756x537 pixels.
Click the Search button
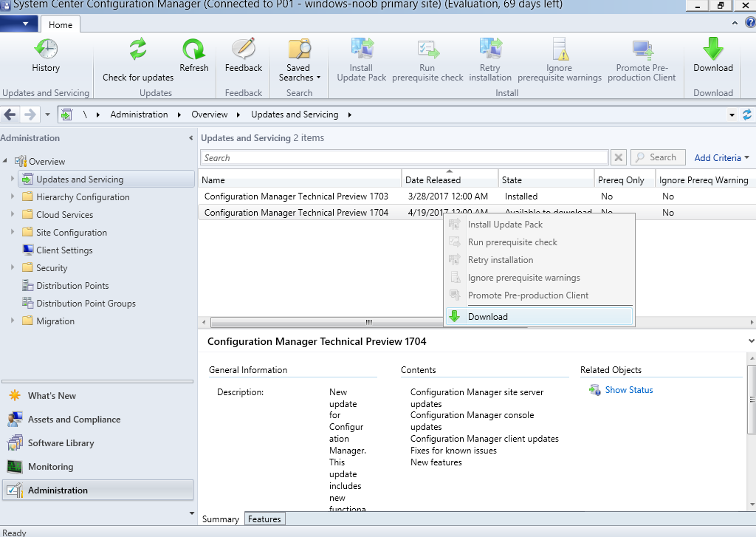tap(658, 157)
